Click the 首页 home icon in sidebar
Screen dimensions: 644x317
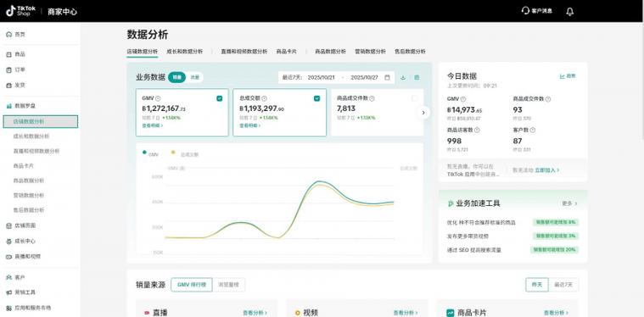pyautogui.click(x=9, y=35)
